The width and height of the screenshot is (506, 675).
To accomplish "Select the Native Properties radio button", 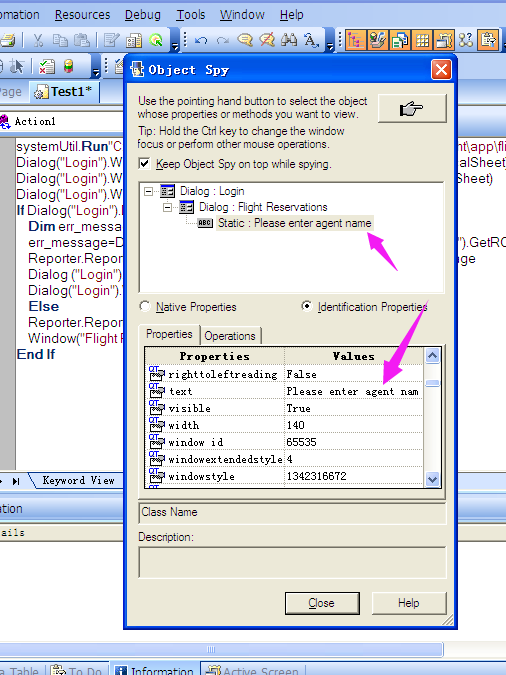I will point(145,307).
